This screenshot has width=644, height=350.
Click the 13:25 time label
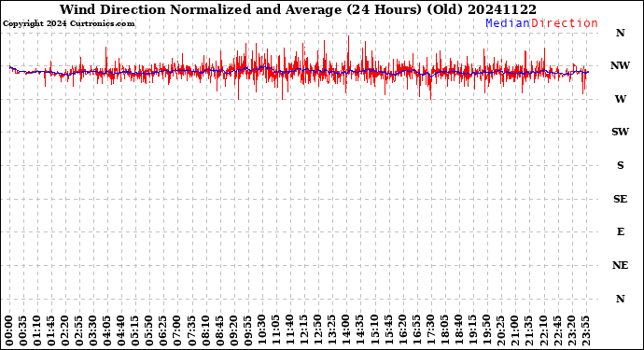pyautogui.click(x=332, y=331)
